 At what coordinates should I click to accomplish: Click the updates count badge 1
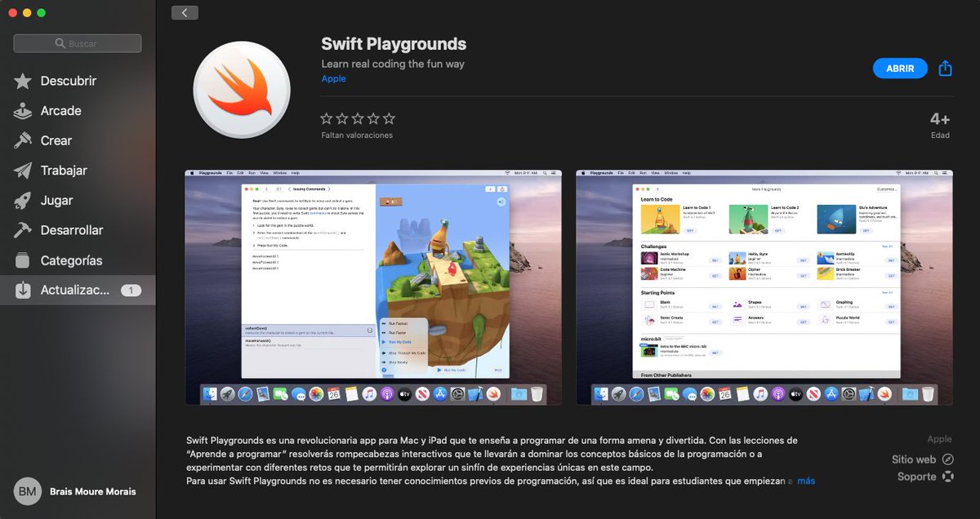[x=131, y=291]
